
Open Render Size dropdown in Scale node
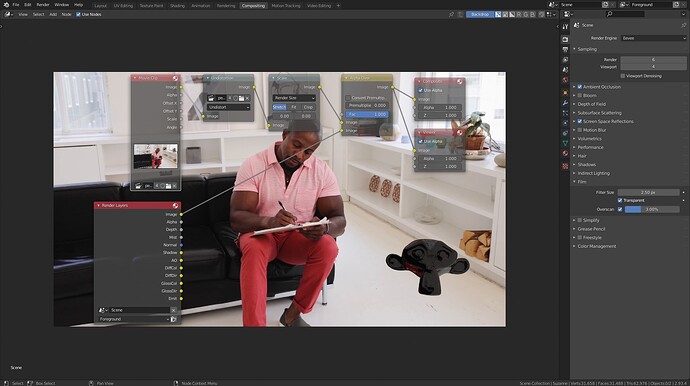coord(294,98)
